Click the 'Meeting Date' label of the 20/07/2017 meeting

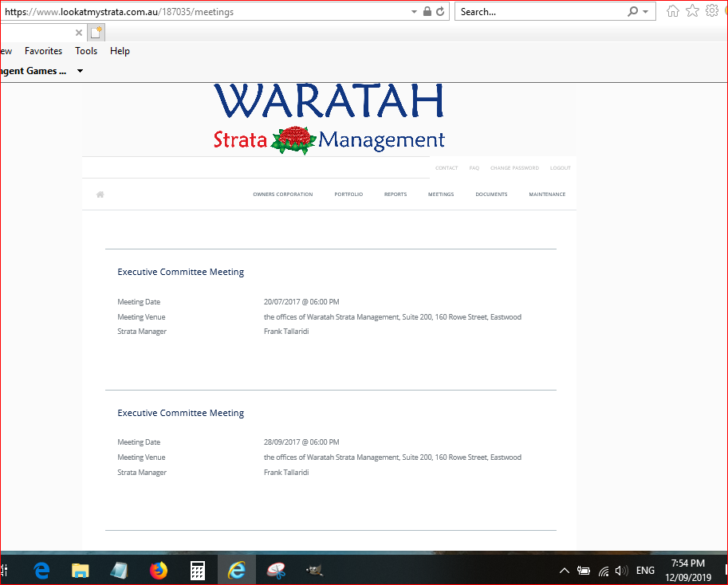139,302
